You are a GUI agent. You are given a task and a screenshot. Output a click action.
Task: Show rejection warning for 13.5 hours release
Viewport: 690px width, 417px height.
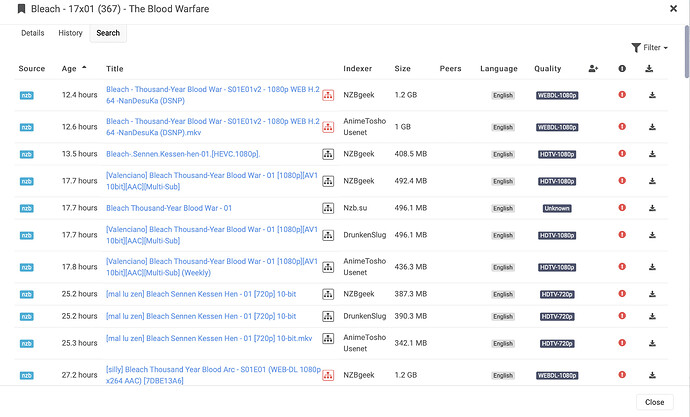(622, 154)
